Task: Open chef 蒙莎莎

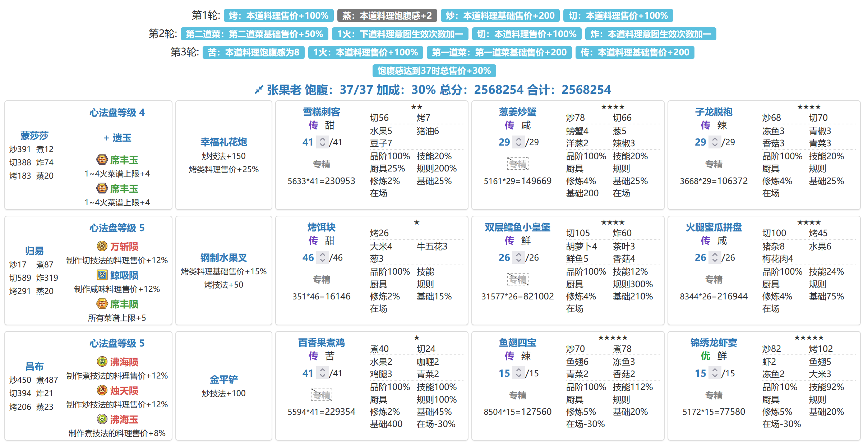Action: click(x=34, y=136)
